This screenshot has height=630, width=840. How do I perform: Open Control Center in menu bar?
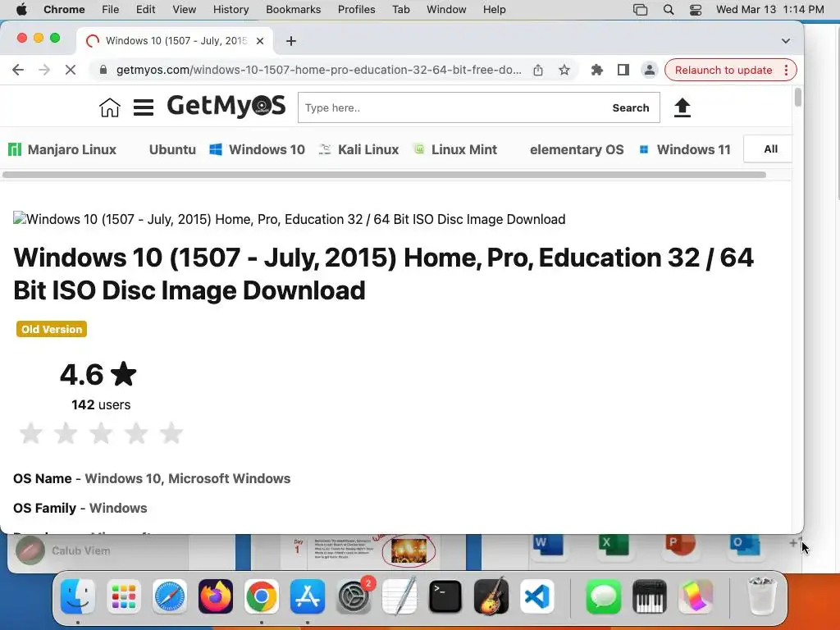(x=696, y=9)
